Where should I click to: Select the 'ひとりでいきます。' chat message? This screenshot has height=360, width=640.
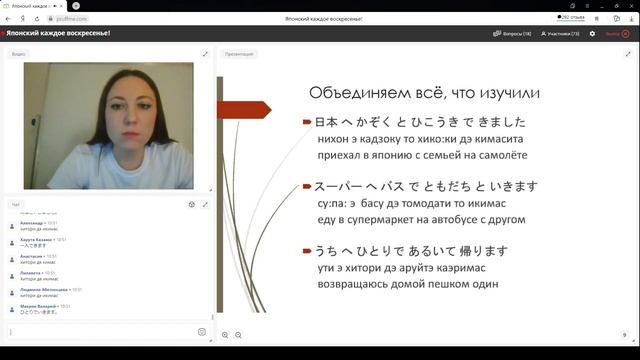pos(39,312)
